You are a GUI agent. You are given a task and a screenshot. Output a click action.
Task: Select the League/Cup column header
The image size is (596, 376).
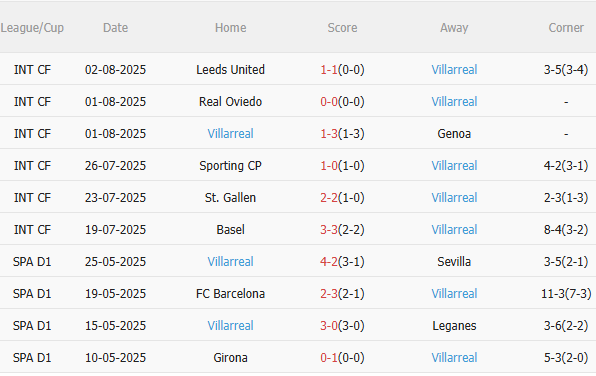[x=32, y=28]
